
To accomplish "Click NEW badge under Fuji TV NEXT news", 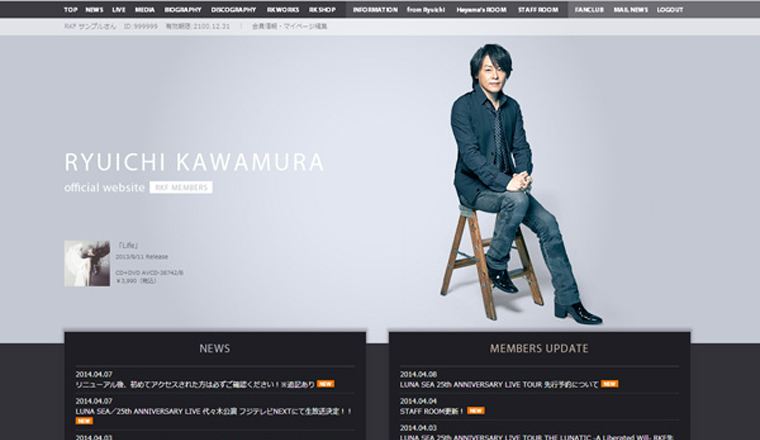I will pos(84,421).
